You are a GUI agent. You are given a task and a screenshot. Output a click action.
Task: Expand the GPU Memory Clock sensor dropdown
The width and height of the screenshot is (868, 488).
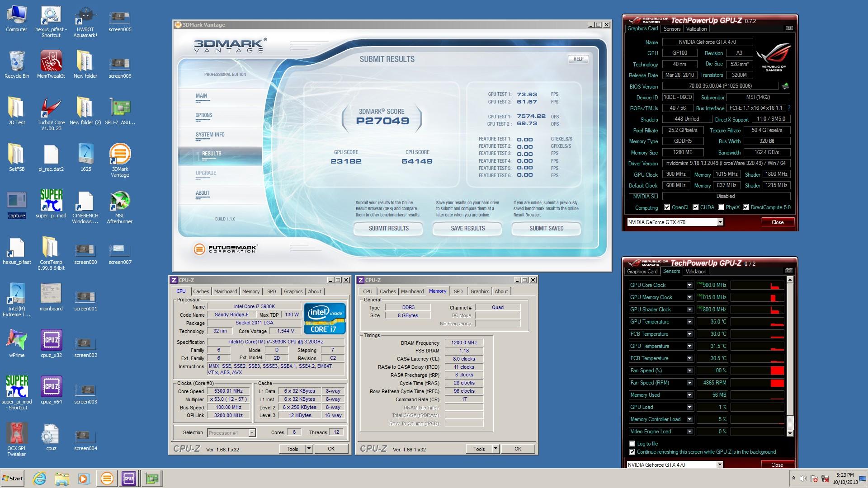689,297
